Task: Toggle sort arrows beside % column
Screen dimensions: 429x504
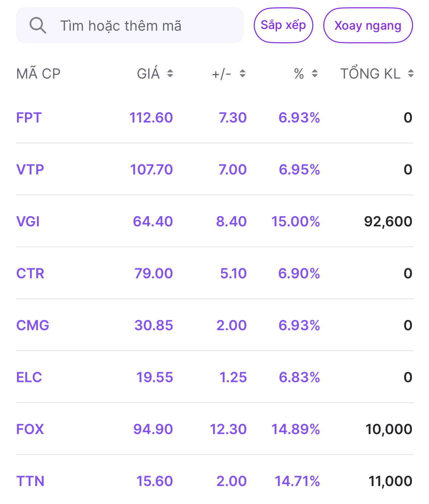Action: (x=315, y=73)
